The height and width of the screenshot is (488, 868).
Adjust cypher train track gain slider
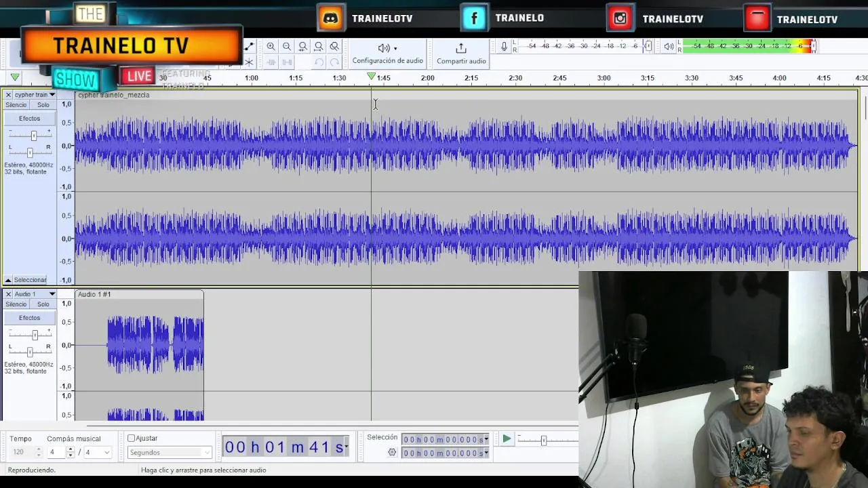tap(33, 135)
